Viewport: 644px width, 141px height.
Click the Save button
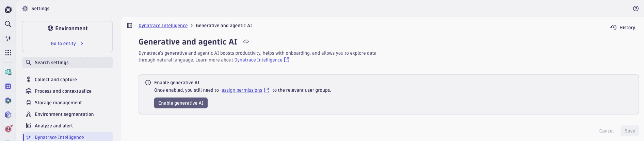click(x=630, y=131)
